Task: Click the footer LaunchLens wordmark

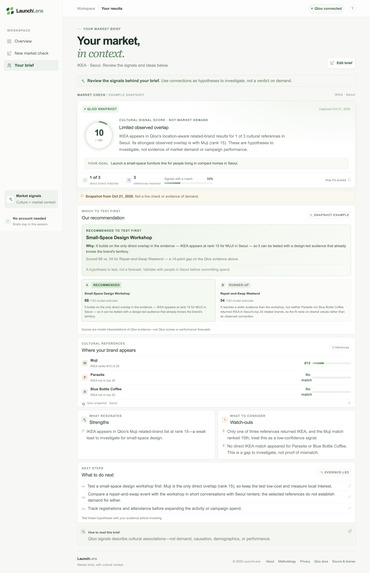Action: point(87,559)
